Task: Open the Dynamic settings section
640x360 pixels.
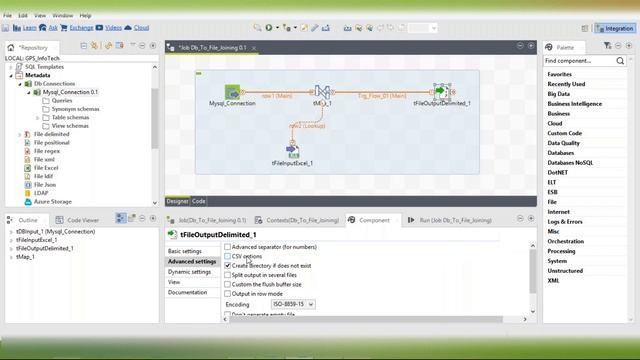Action: [189, 272]
